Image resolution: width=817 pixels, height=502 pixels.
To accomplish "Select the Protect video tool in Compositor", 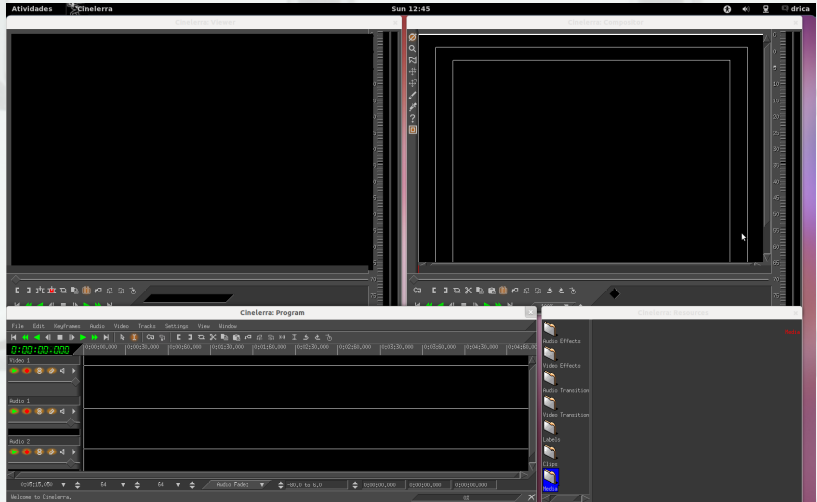I will click(412, 38).
